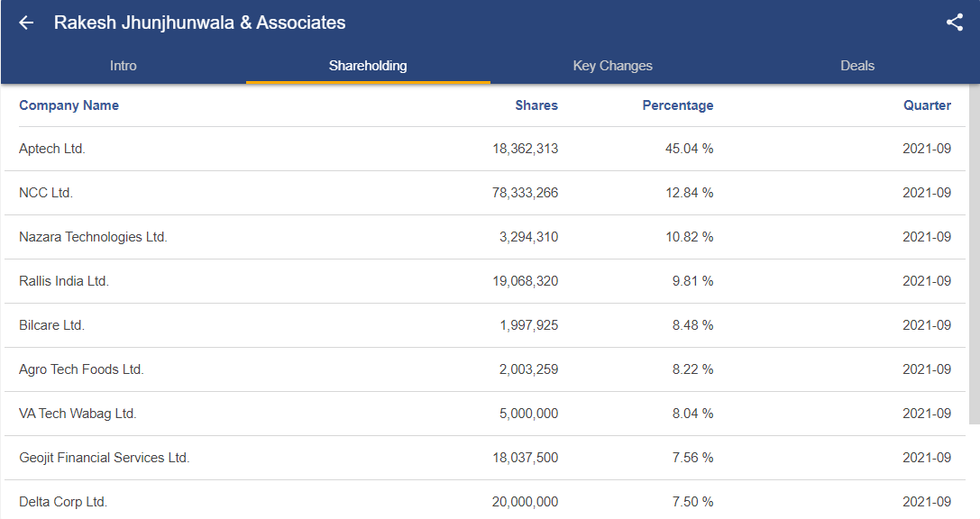The image size is (980, 519).
Task: Select Rallis India Ltd. entry
Action: pyautogui.click(x=485, y=281)
